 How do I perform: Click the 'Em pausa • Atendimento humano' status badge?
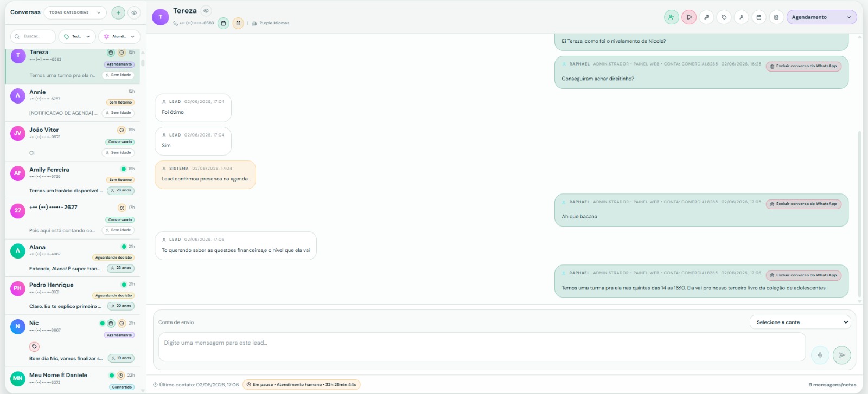(301, 385)
